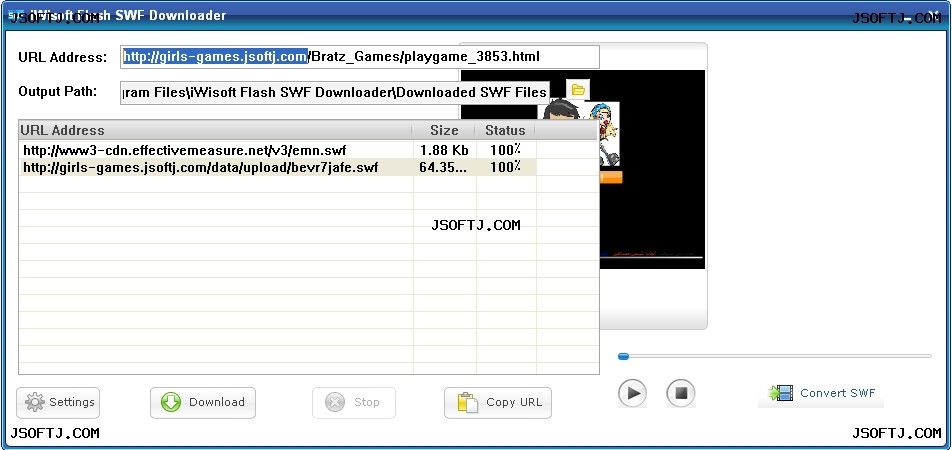
Task: Stop the SWF preview playback
Action: click(x=681, y=393)
